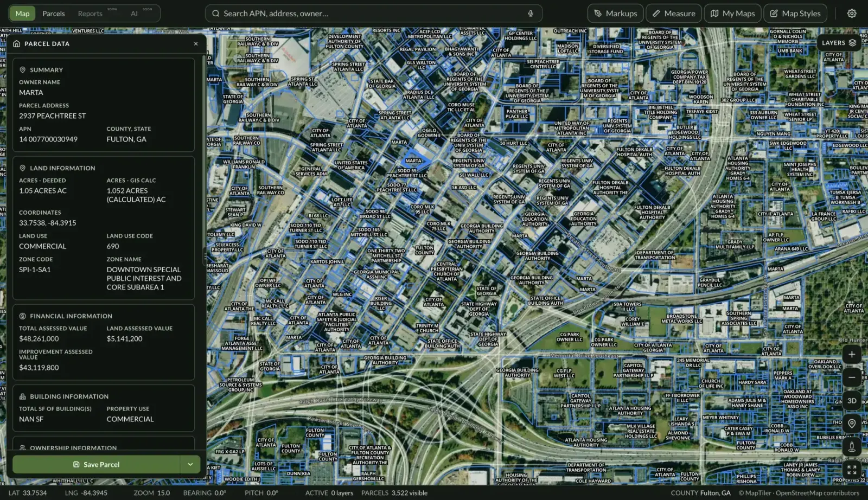This screenshot has height=500, width=868.
Task: Click the Parcel Data home icon
Action: click(16, 44)
